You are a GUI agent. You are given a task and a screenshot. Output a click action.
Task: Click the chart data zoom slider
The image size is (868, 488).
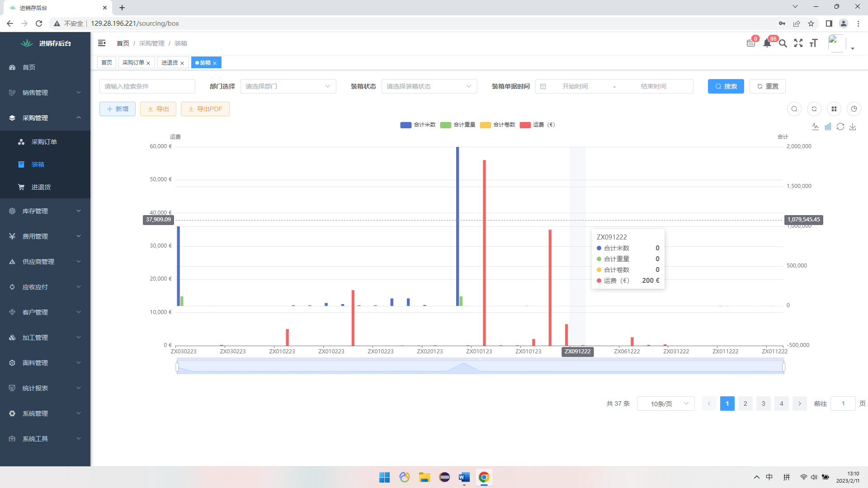[x=480, y=367]
